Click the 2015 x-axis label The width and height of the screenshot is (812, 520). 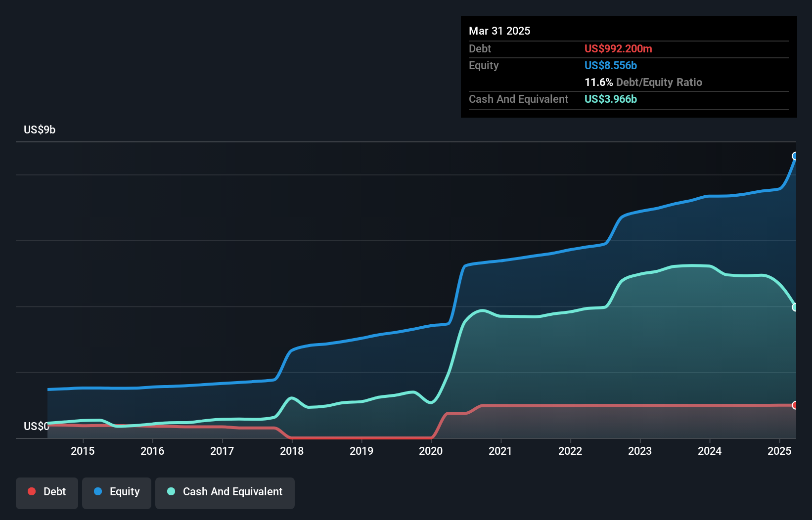pyautogui.click(x=83, y=451)
